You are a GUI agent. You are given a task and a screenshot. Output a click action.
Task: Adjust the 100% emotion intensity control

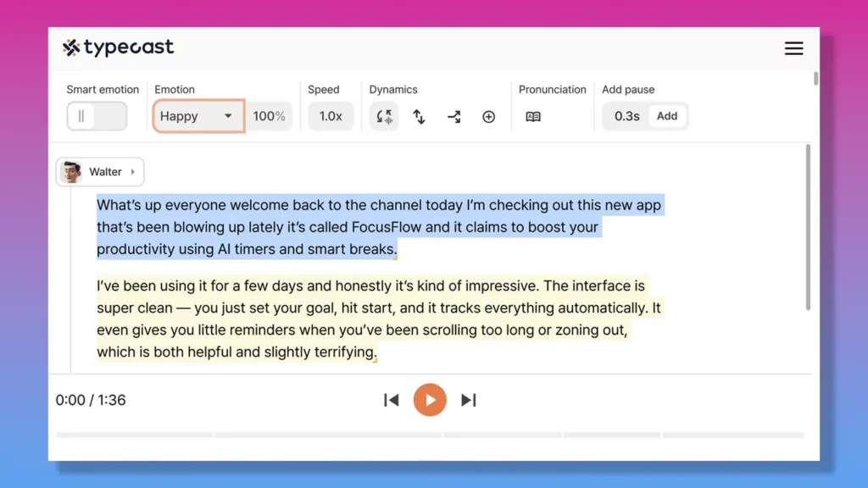tap(269, 116)
